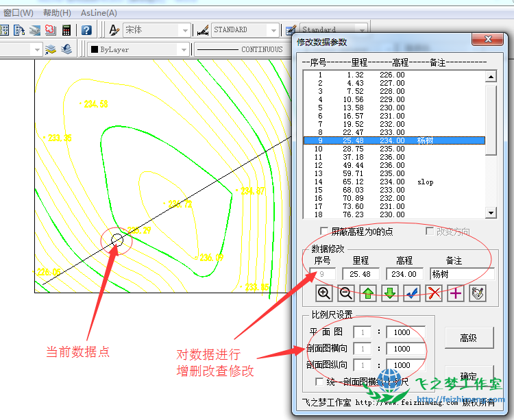The image size is (514, 420).
Task: Click the data list scrollbar down arrow
Action: click(491, 213)
